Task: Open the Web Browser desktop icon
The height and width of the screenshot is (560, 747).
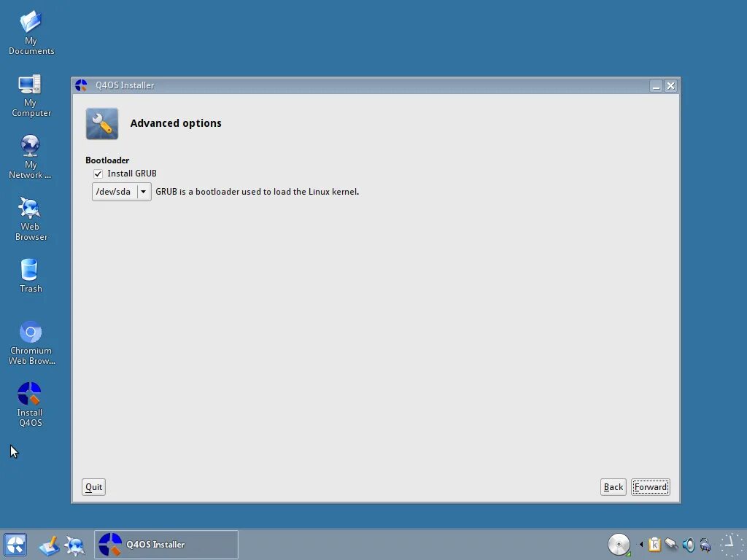Action: [31, 219]
